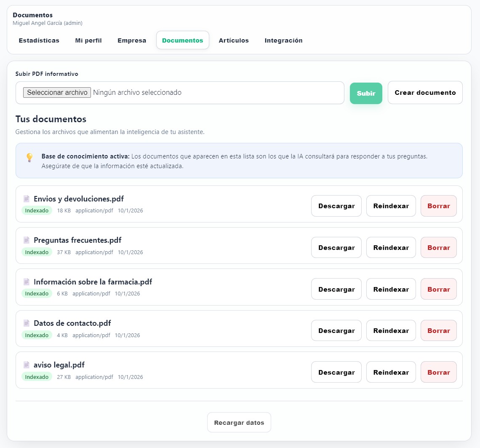
Task: Click the file icon next to aviso legal.pdf
Action: (x=27, y=365)
